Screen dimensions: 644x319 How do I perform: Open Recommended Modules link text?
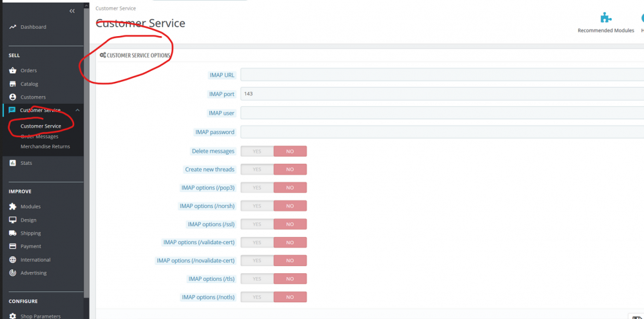606,30
